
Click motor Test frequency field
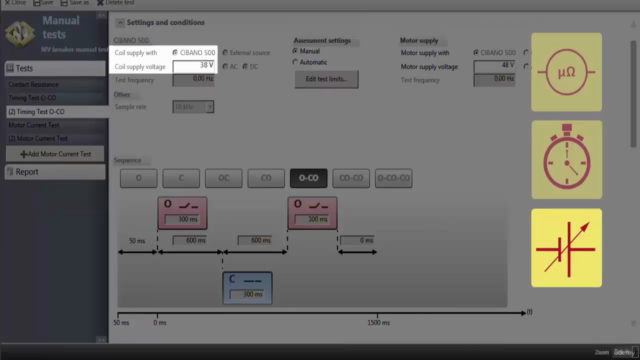[x=494, y=80]
